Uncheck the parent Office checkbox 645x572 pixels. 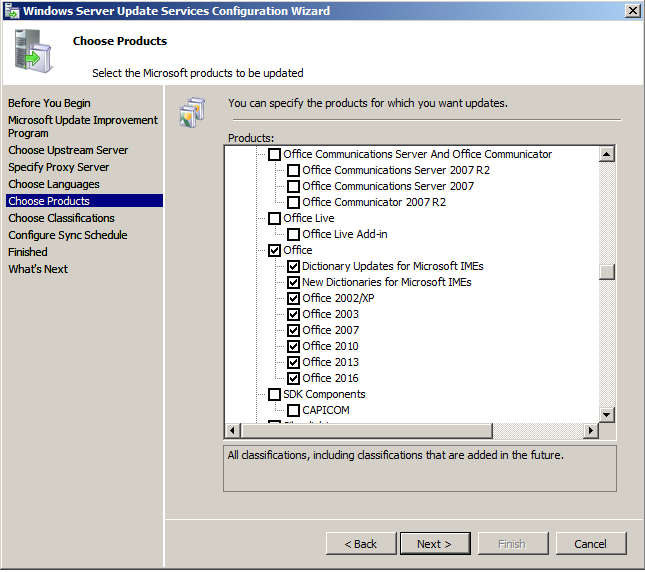(x=274, y=250)
